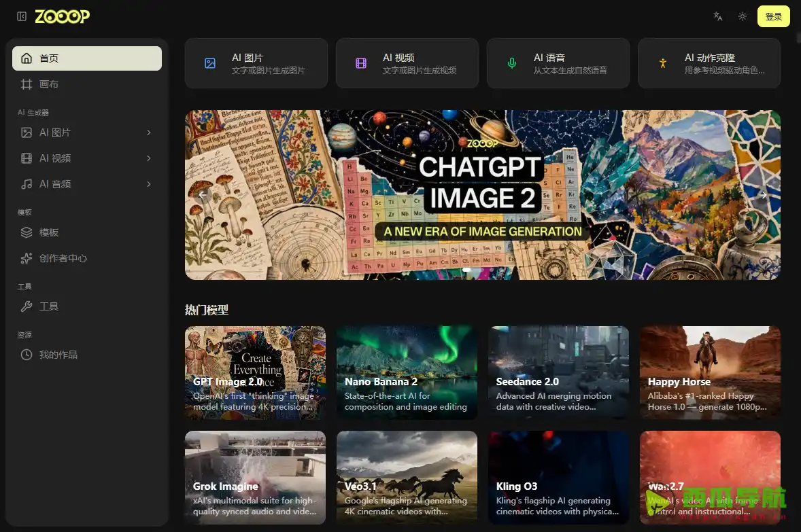Open the AI 图片 top card
The image size is (801, 532).
[256, 63]
